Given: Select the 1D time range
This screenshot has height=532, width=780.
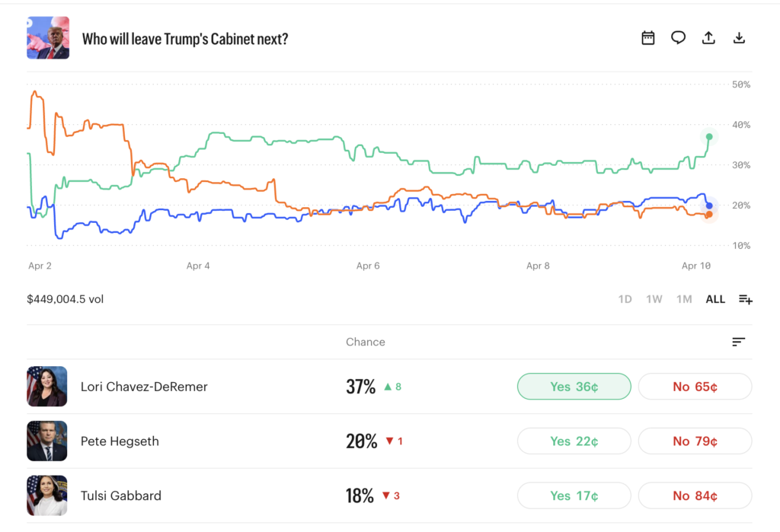Looking at the screenshot, I should pyautogui.click(x=625, y=299).
